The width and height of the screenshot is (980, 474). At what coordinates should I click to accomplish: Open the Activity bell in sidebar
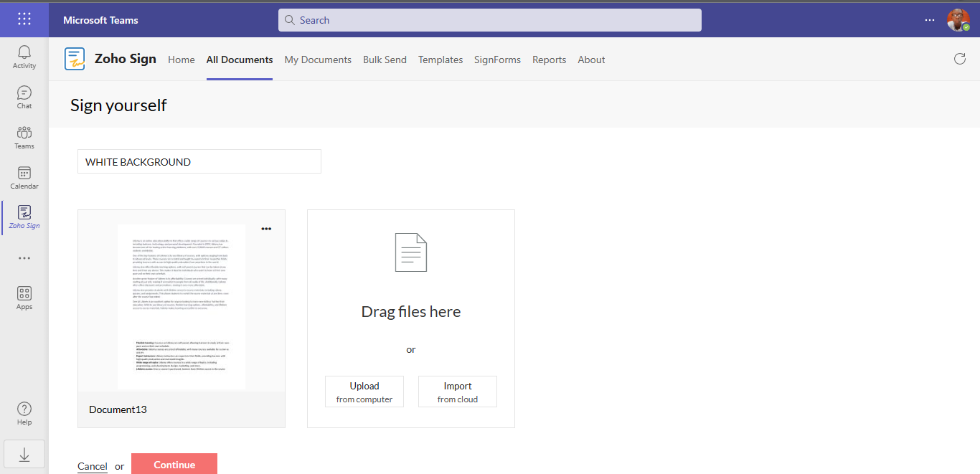point(24,57)
